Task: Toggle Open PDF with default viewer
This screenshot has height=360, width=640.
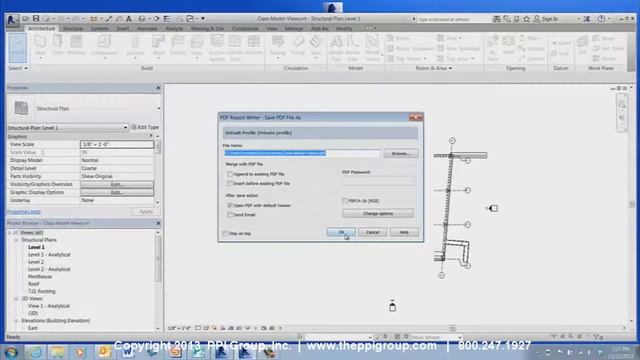Action: pos(230,205)
